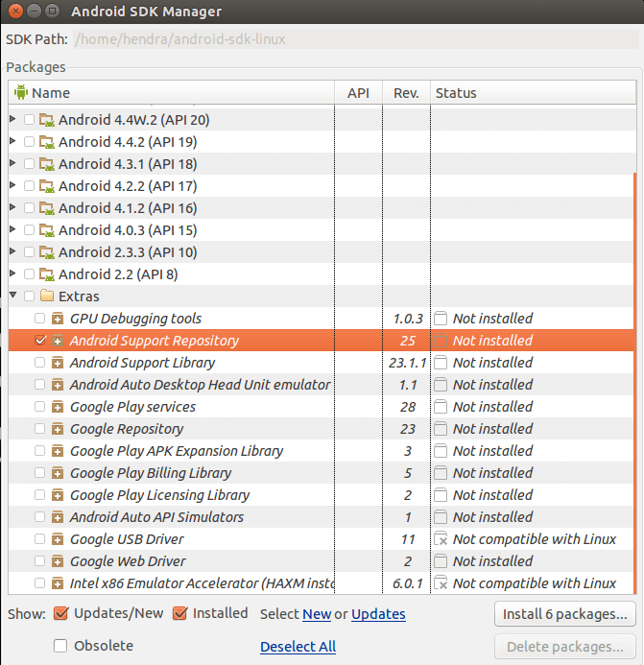Click the Android 2.2 (API 8) folder icon
Screen dimensions: 644x665
point(47,274)
